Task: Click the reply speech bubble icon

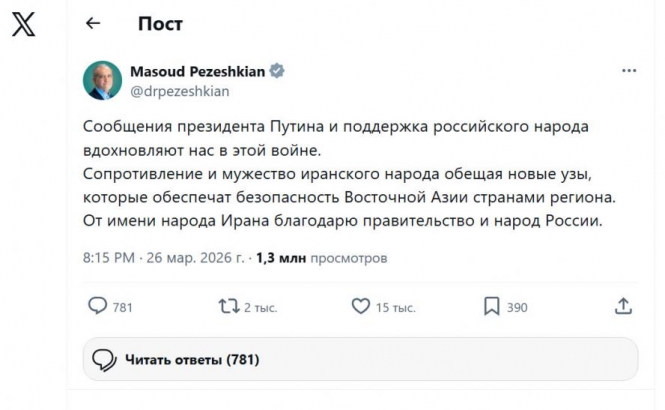Action: [x=98, y=306]
